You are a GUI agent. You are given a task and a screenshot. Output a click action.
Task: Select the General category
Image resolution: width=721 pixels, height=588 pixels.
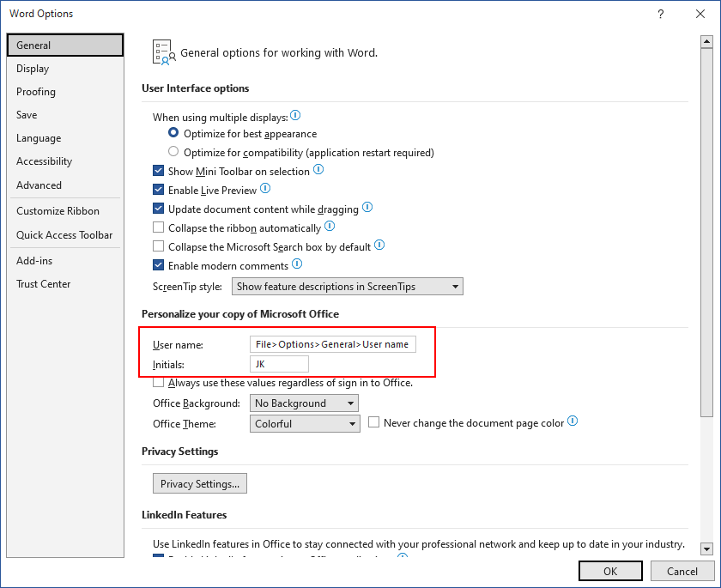(x=65, y=45)
